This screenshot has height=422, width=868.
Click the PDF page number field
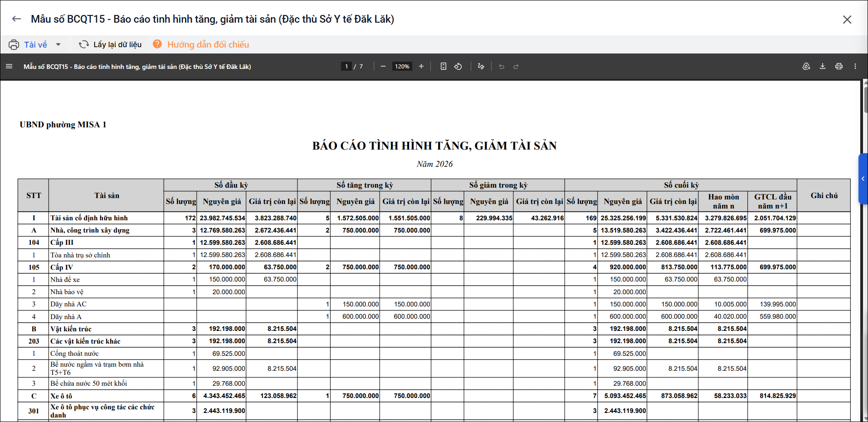(x=346, y=66)
